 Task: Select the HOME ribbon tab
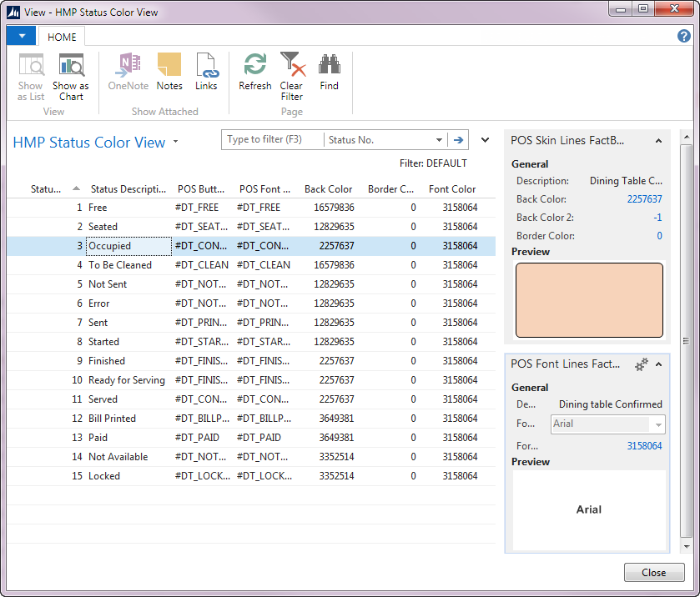pyautogui.click(x=62, y=37)
